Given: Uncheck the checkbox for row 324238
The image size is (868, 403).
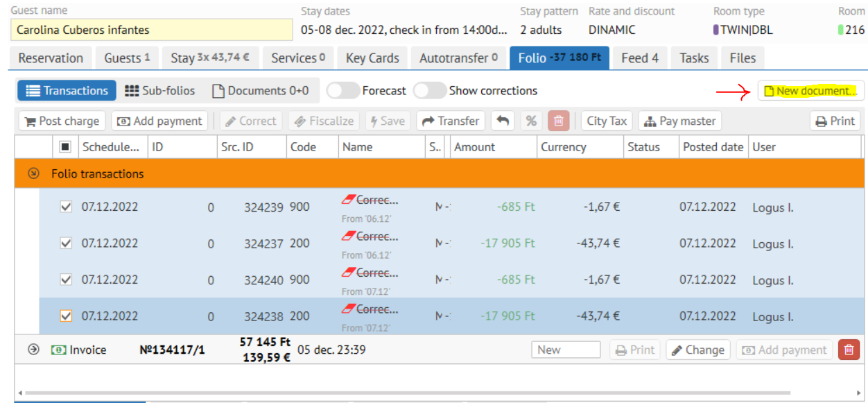Looking at the screenshot, I should click(x=66, y=316).
